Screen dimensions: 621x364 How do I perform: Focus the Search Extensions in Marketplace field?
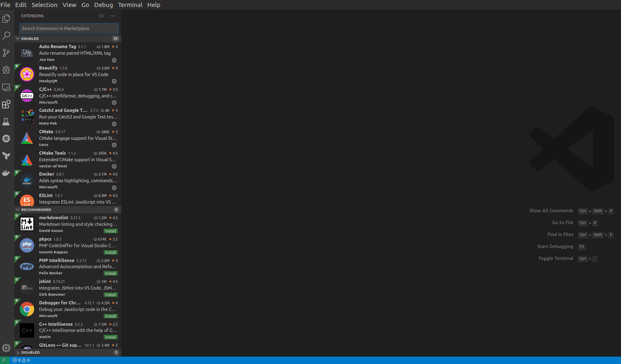tap(69, 28)
